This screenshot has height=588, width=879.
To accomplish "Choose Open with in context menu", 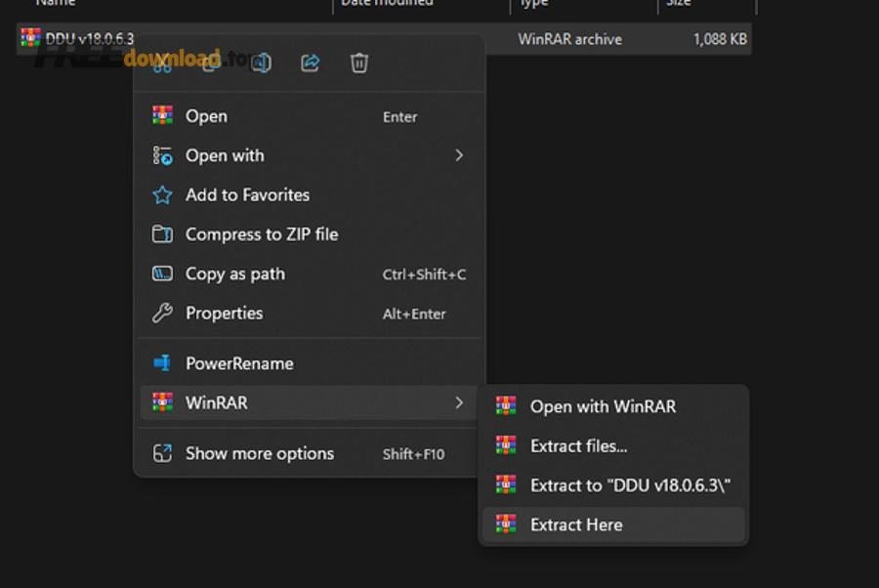I will (310, 155).
